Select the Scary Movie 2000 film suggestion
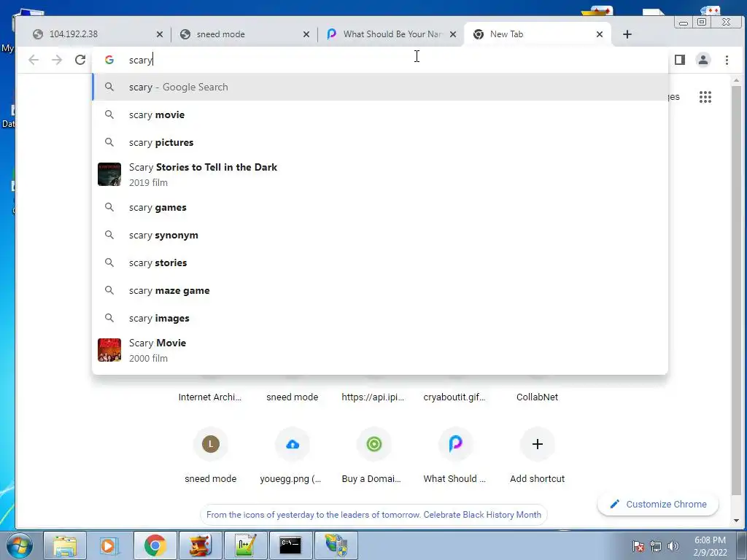 point(380,350)
